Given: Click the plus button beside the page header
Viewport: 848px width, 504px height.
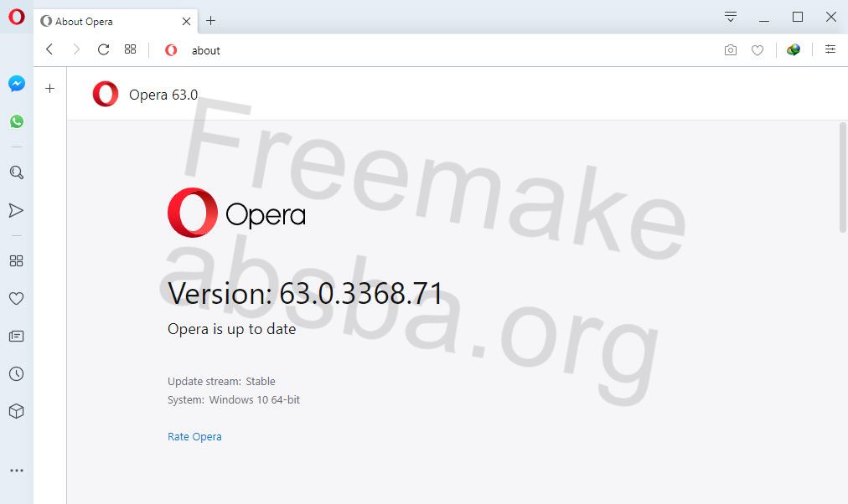Looking at the screenshot, I should click(x=49, y=88).
